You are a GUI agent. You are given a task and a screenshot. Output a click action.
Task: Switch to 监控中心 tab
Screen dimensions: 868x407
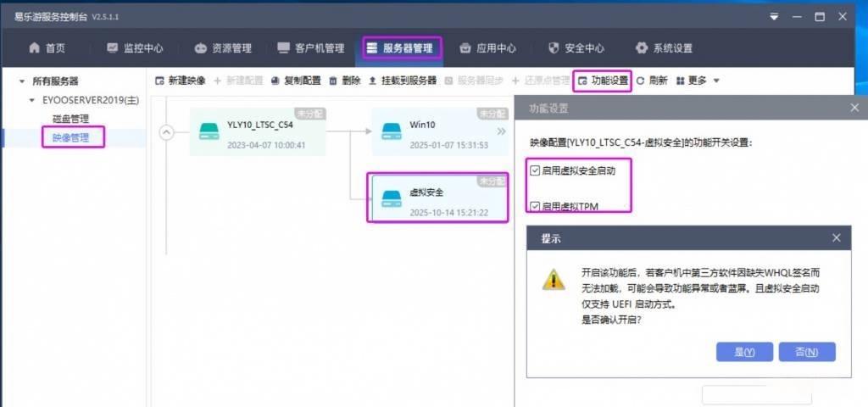pyautogui.click(x=135, y=48)
